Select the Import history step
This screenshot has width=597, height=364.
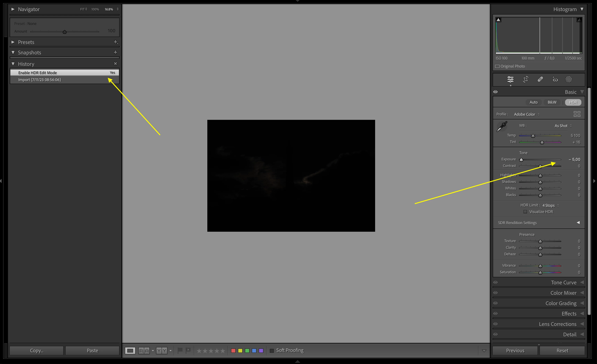(x=40, y=80)
